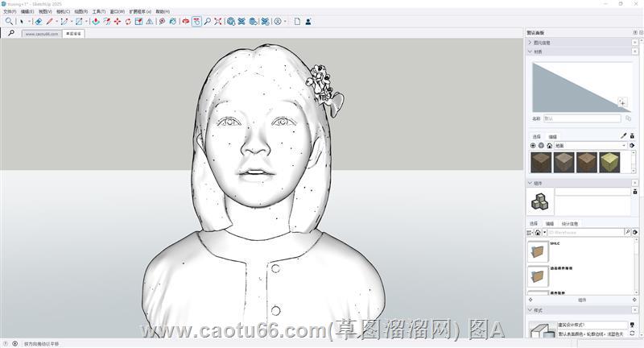
Task: Expand the Entity Info panel section
Action: (x=530, y=43)
